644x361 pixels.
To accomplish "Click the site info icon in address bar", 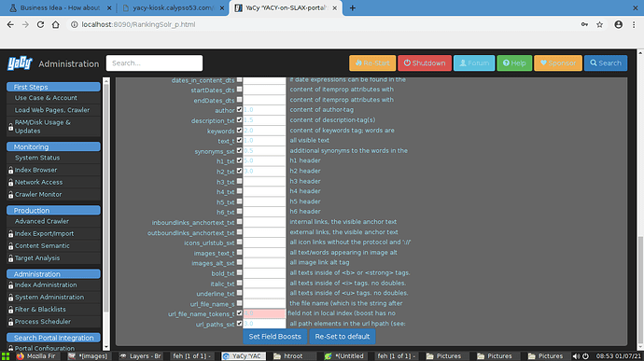I will pos(75,24).
